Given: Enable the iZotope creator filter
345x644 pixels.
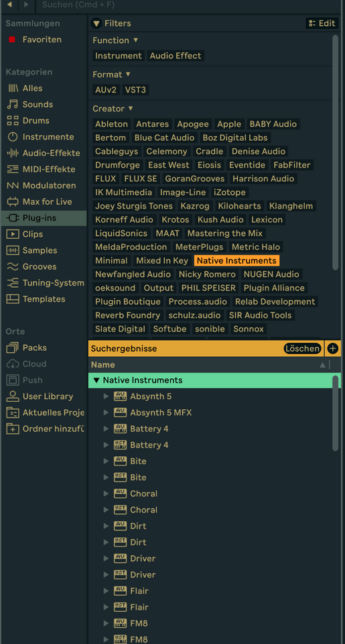Looking at the screenshot, I should point(229,193).
